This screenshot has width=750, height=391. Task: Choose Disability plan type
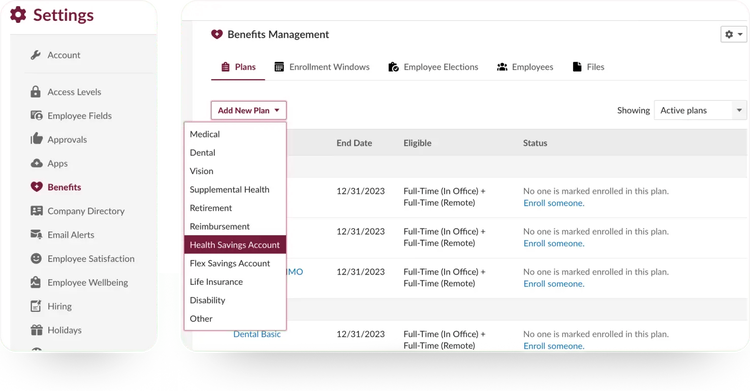(235, 300)
